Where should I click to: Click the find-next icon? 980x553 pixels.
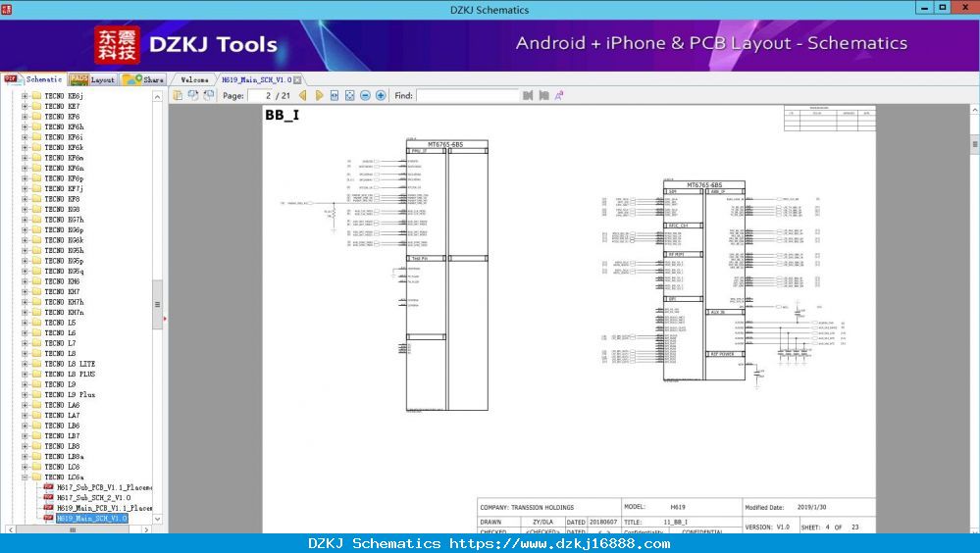click(x=543, y=96)
